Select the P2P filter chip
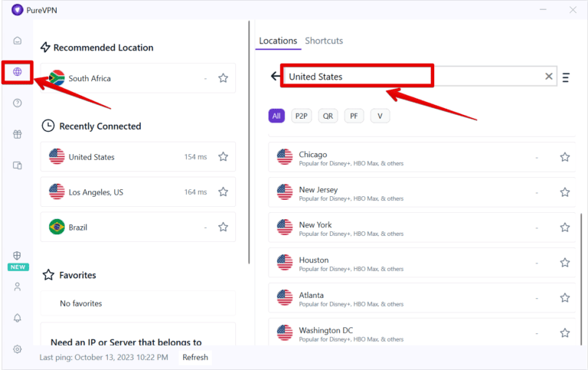The image size is (588, 370). [x=301, y=116]
